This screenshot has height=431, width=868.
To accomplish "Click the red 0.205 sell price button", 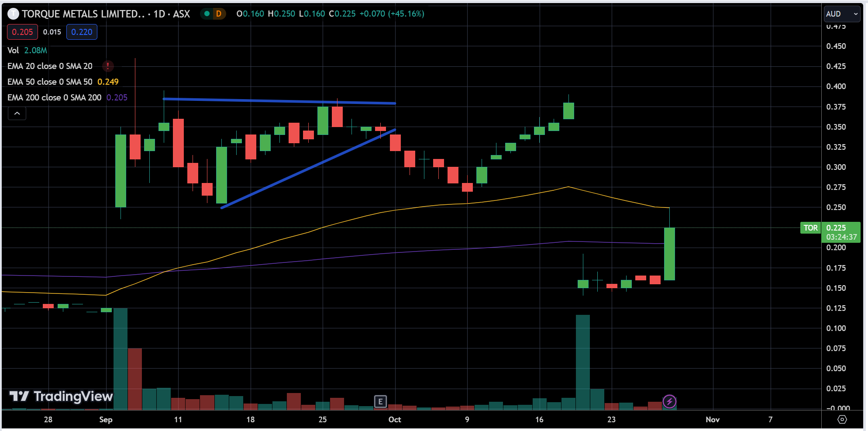I will (x=22, y=32).
